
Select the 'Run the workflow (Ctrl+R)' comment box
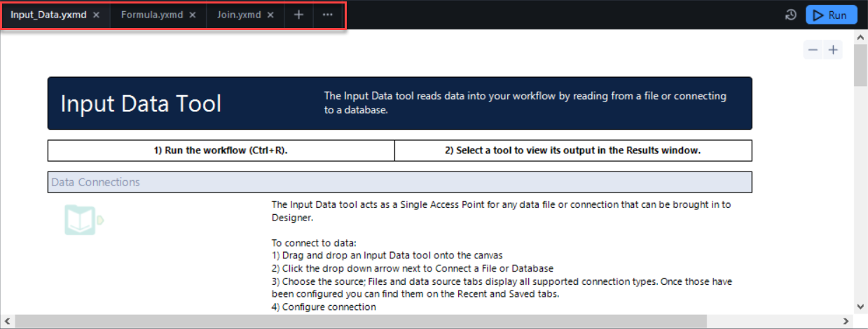pos(221,150)
